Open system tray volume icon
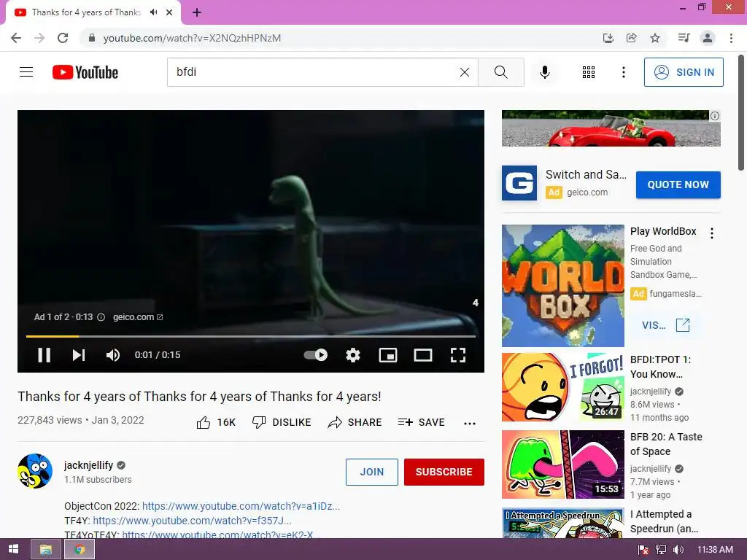This screenshot has height=560, width=747. click(x=678, y=550)
